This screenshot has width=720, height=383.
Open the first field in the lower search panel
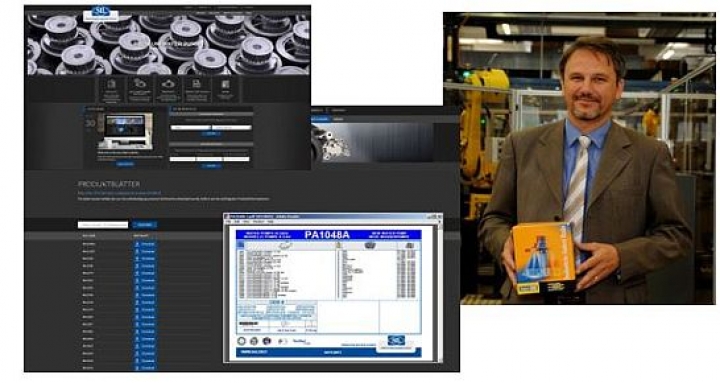point(183,159)
